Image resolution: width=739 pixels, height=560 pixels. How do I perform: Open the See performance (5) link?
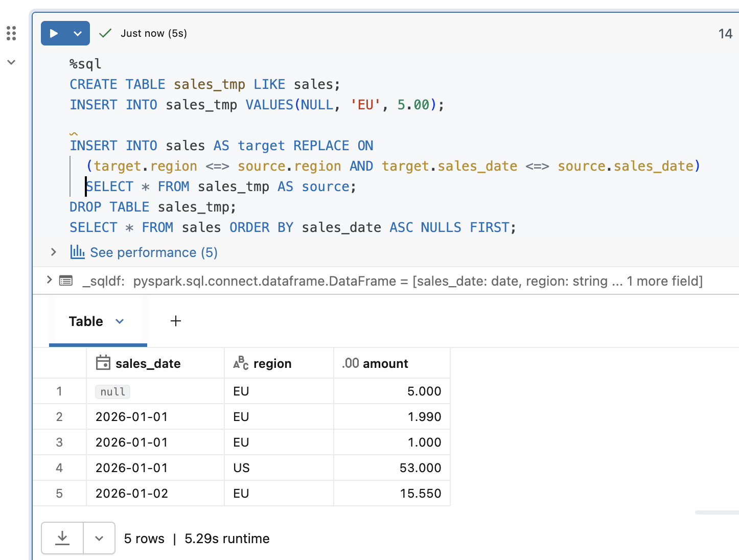[x=153, y=252]
